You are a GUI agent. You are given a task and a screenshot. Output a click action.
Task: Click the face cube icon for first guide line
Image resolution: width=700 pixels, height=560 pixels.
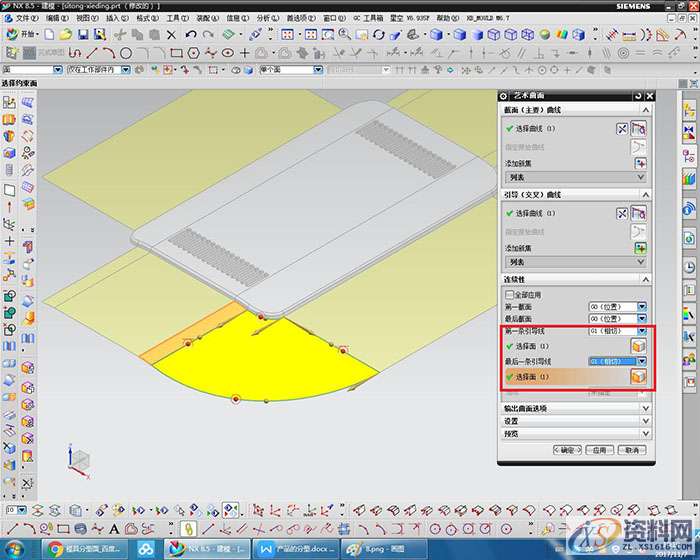[x=638, y=345]
